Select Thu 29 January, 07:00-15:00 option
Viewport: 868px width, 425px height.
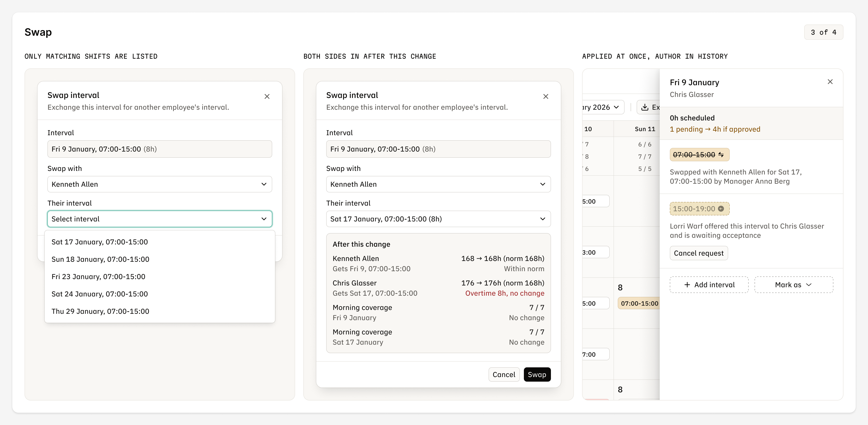(x=160, y=311)
